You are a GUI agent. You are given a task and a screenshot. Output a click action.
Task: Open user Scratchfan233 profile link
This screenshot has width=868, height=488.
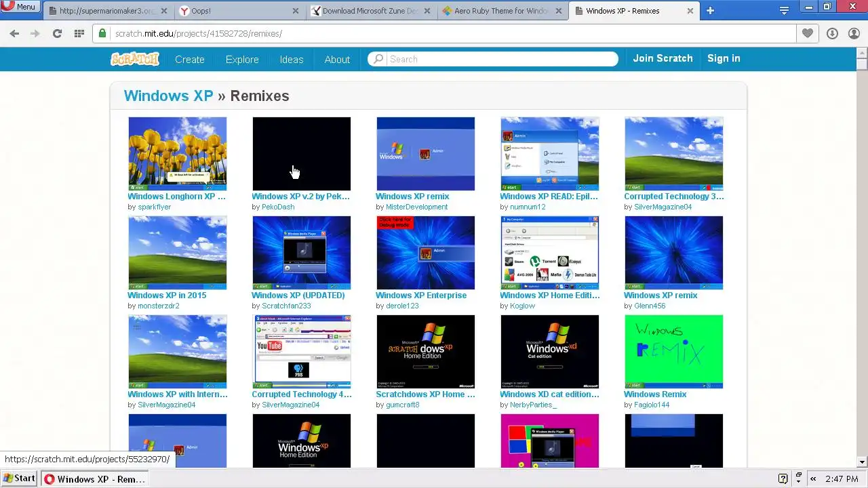[x=286, y=306]
